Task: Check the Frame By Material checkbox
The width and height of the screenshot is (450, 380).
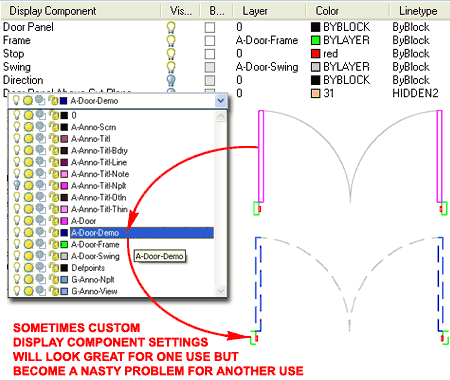Action: (x=210, y=41)
